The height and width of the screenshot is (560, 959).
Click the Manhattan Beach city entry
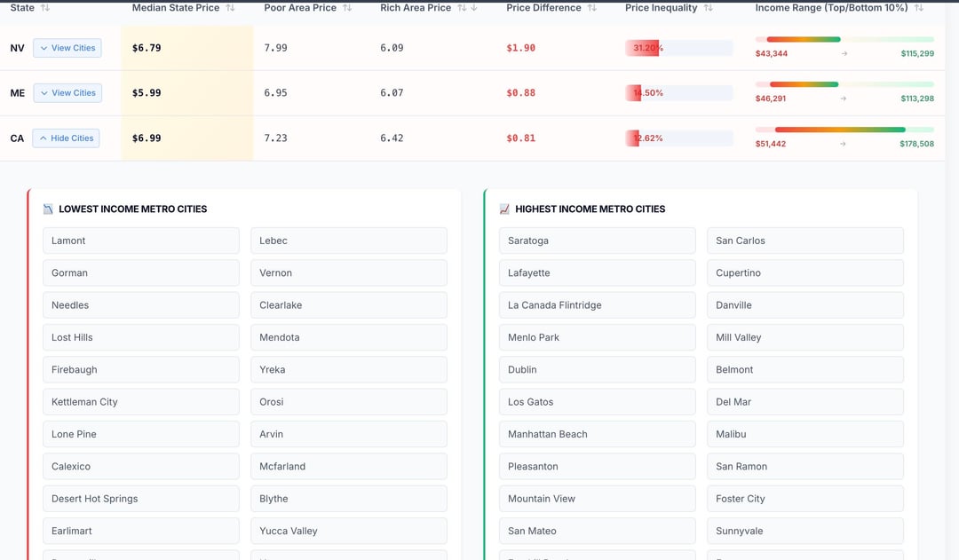597,434
